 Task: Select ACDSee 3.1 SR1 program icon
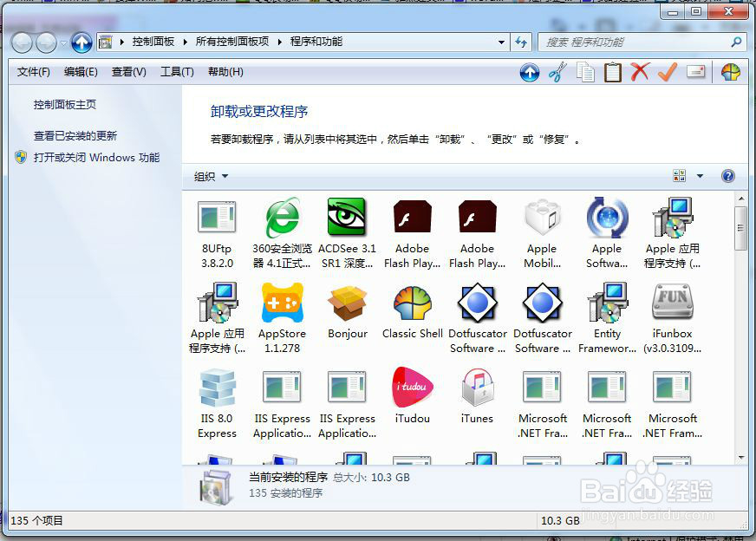click(347, 217)
